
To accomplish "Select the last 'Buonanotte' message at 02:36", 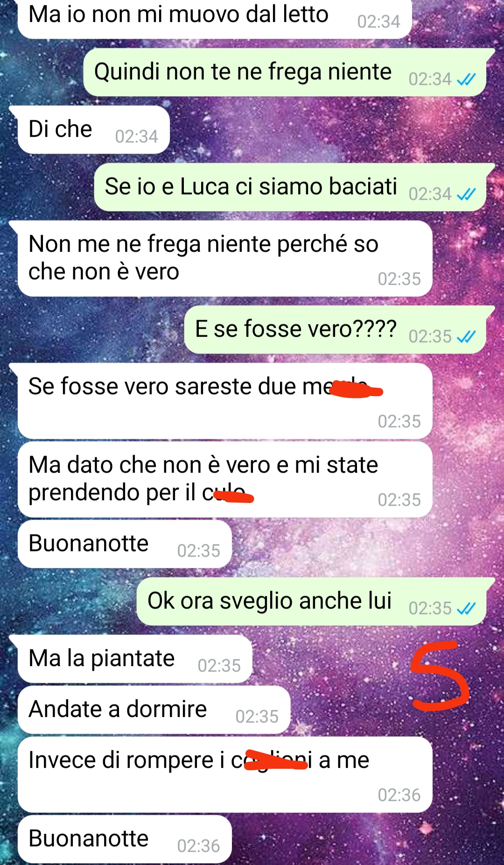I will point(125,839).
